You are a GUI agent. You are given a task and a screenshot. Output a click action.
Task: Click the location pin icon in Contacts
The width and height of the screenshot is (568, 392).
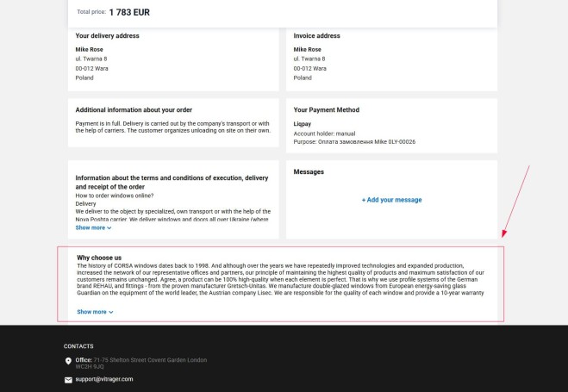tap(68, 361)
